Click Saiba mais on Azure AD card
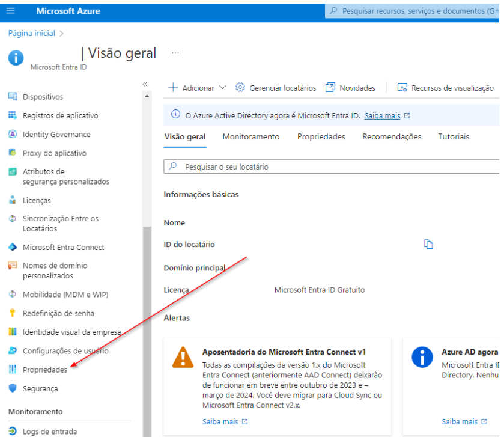 (460, 421)
